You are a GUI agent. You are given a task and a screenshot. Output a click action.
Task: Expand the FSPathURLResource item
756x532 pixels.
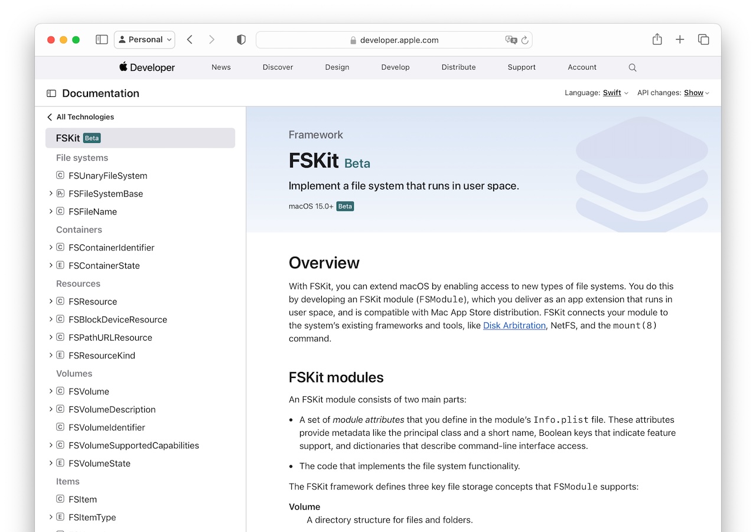(51, 337)
